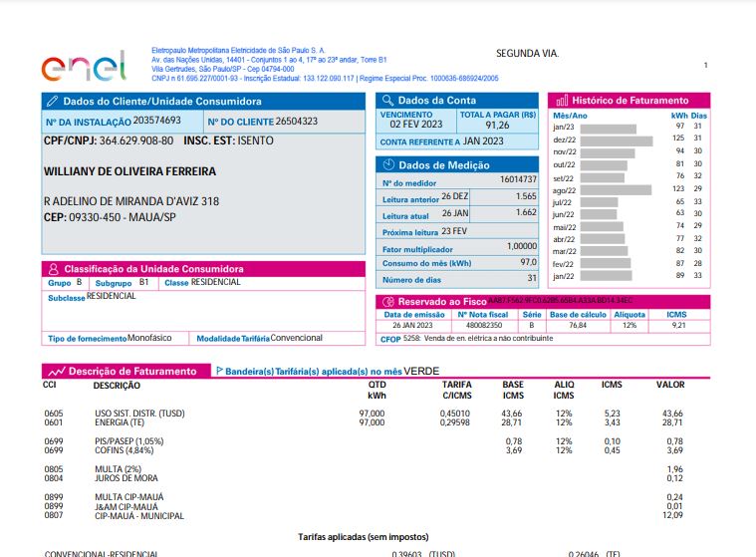Click the customer name WILLIANY DE OLIVEIRA FERREIRA
This screenshot has width=756, height=557.
tap(129, 171)
